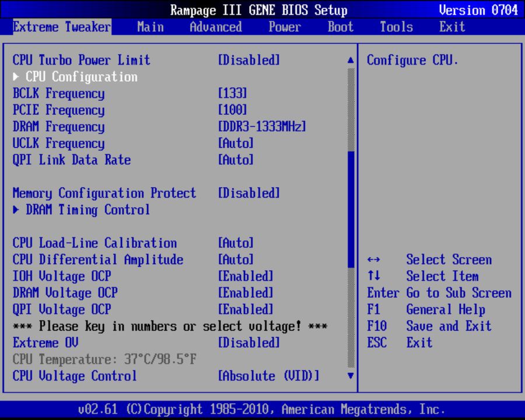Viewport: 525px width, 420px height.
Task: Expand the DRAM Timing Control submenu arrow
Action: click(x=16, y=209)
